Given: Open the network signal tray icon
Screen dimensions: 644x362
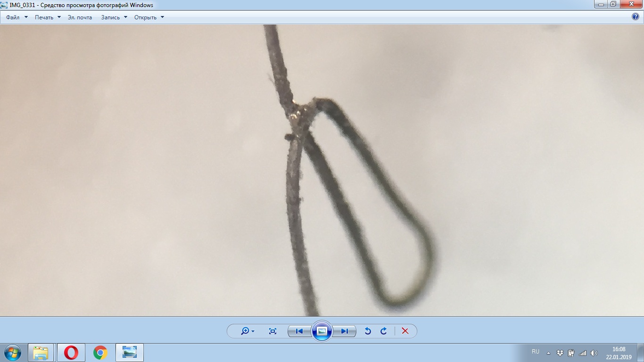Looking at the screenshot, I should [x=583, y=353].
